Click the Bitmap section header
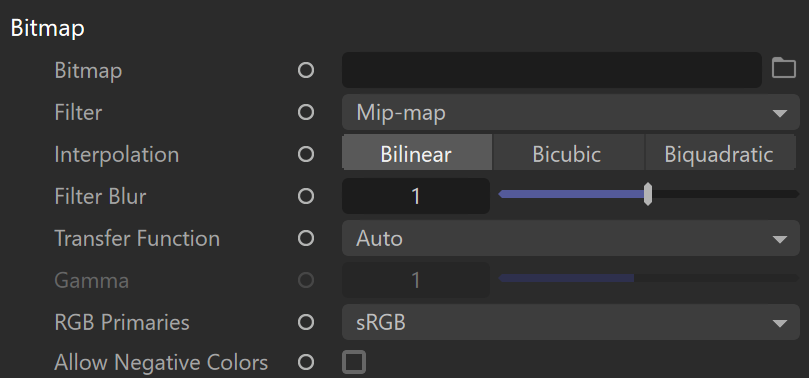This screenshot has height=378, width=809. coord(47,28)
